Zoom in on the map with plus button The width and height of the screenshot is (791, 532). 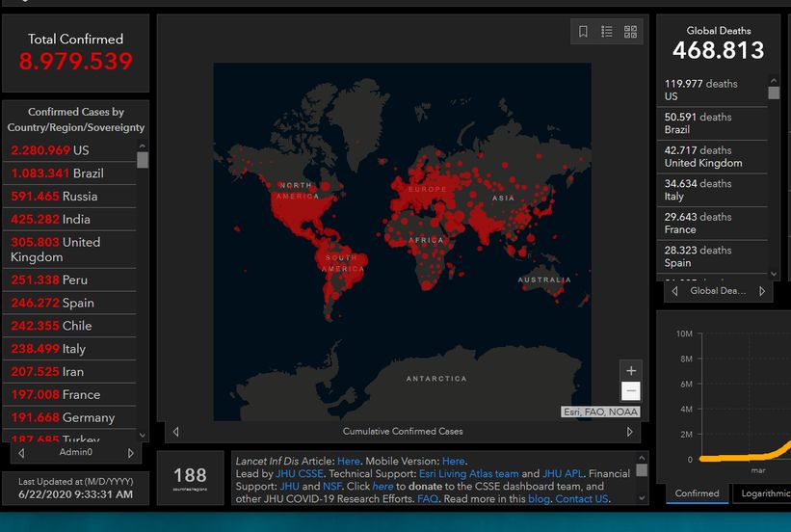(631, 371)
